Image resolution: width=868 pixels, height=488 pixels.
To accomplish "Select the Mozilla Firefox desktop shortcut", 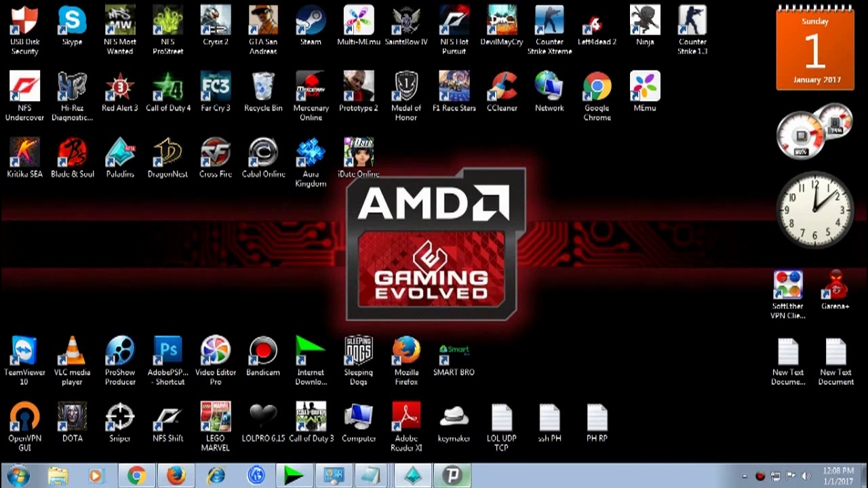I will tap(406, 361).
